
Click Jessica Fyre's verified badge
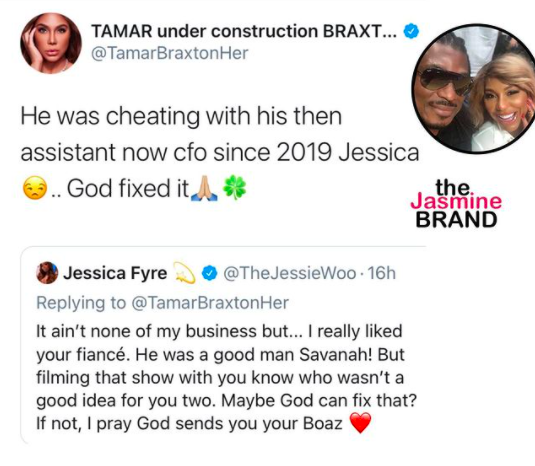click(209, 273)
